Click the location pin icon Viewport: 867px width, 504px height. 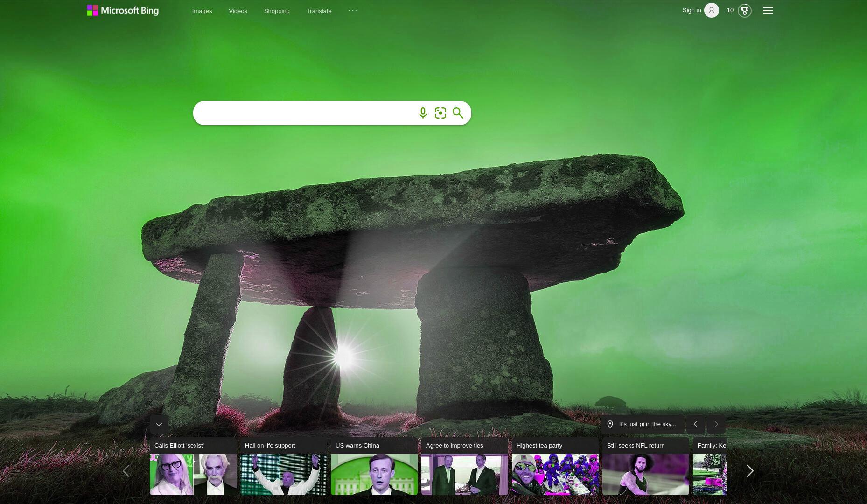click(x=610, y=424)
